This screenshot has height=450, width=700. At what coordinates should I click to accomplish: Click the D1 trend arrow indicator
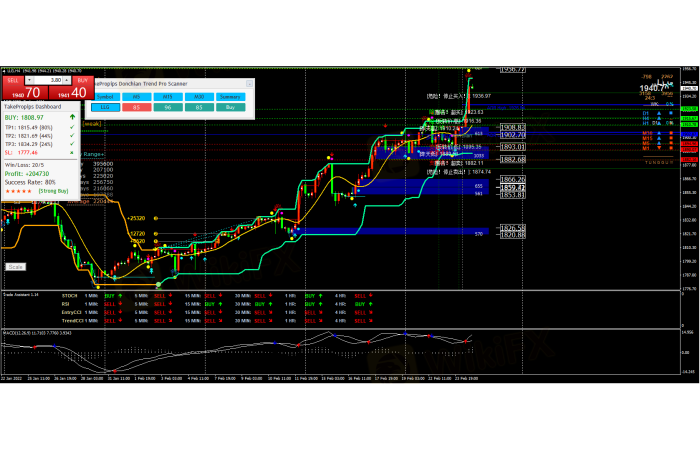click(657, 113)
